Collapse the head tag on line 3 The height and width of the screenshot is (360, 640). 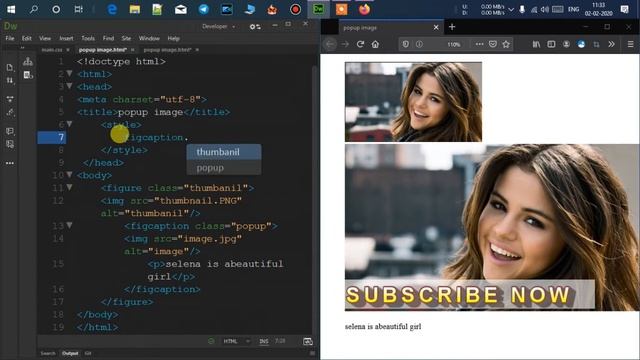(69, 86)
